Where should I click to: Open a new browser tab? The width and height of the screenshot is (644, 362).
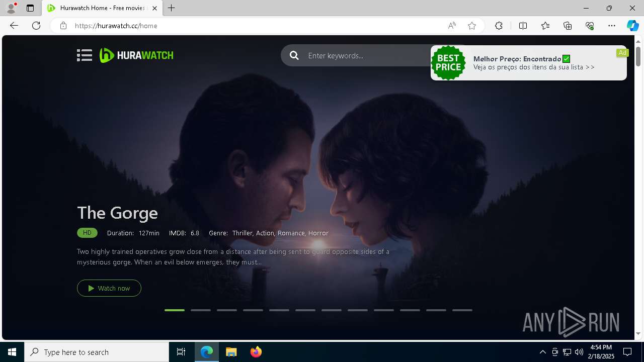pyautogui.click(x=172, y=8)
